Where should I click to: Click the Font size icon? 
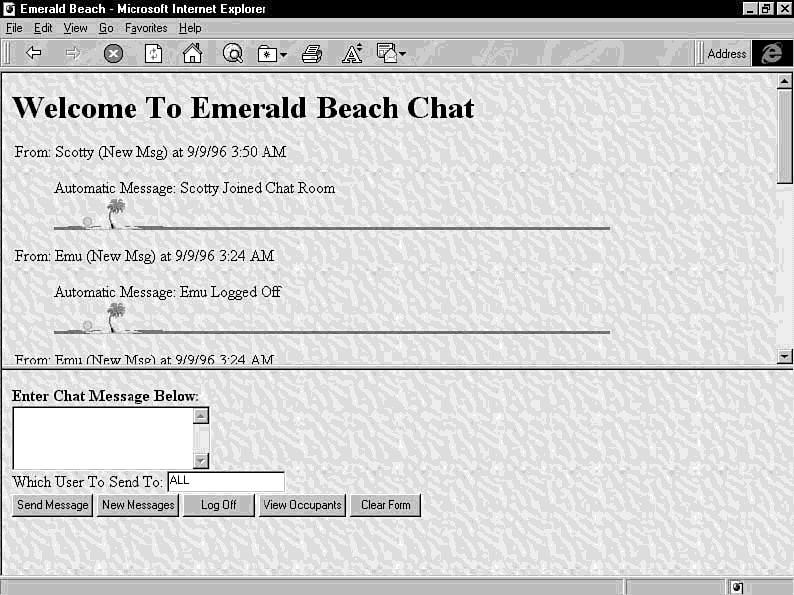click(352, 54)
